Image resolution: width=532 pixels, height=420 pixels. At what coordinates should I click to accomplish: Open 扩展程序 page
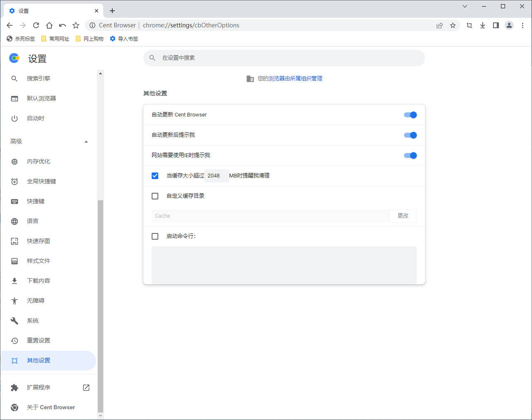[x=48, y=387]
